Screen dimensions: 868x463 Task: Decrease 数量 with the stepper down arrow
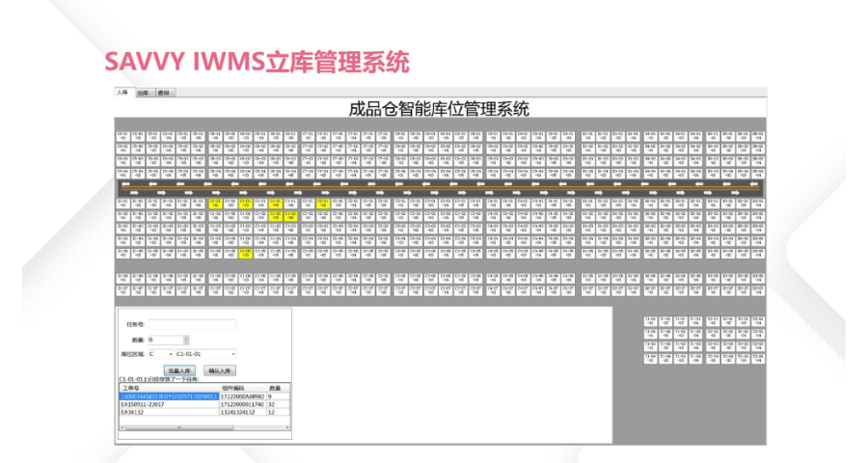(186, 342)
